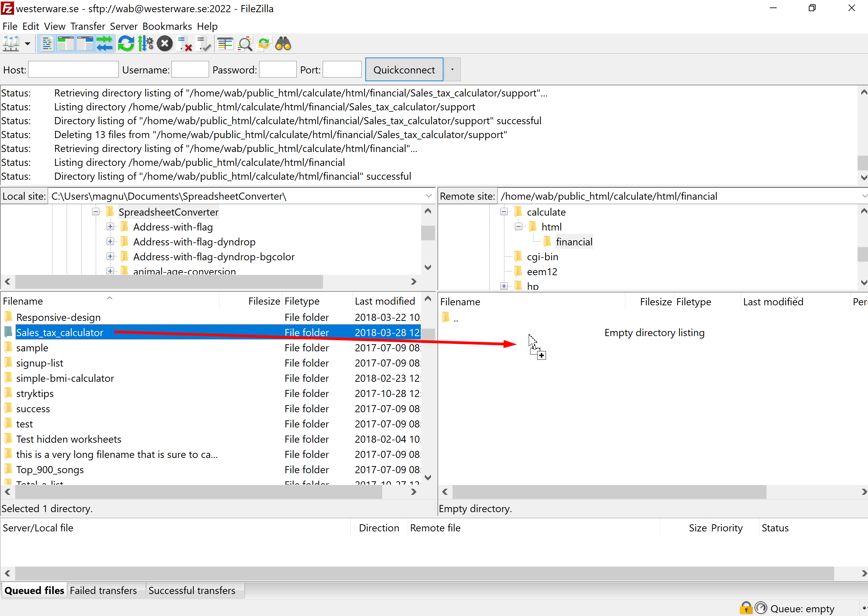Toggle processing of transfer queue
Viewport: 868px width, 616px height.
145,44
